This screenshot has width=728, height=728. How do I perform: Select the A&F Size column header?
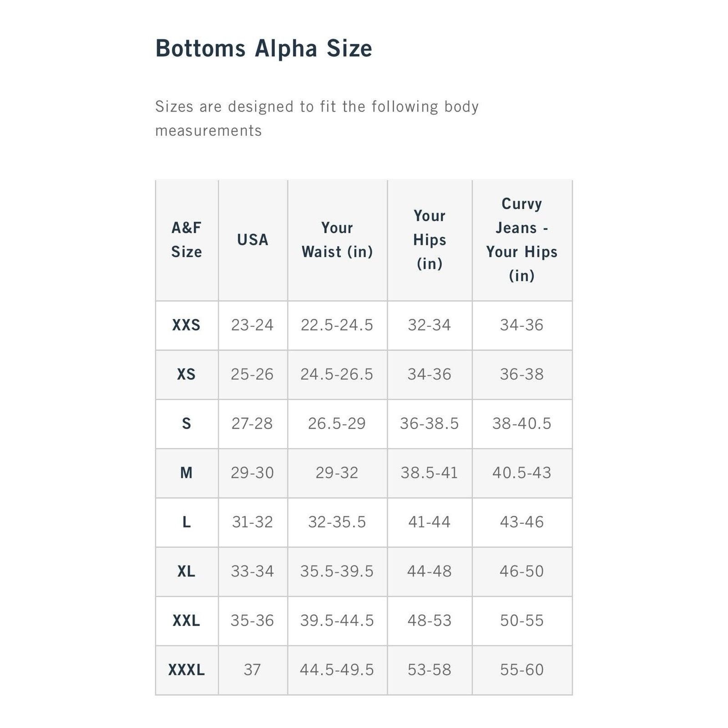click(x=187, y=240)
